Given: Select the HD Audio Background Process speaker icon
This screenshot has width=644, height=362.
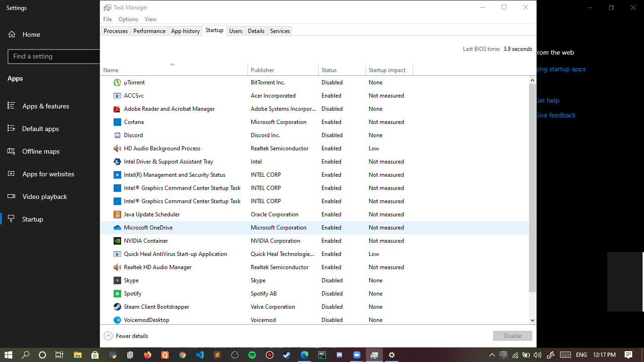Looking at the screenshot, I should click(117, 148).
